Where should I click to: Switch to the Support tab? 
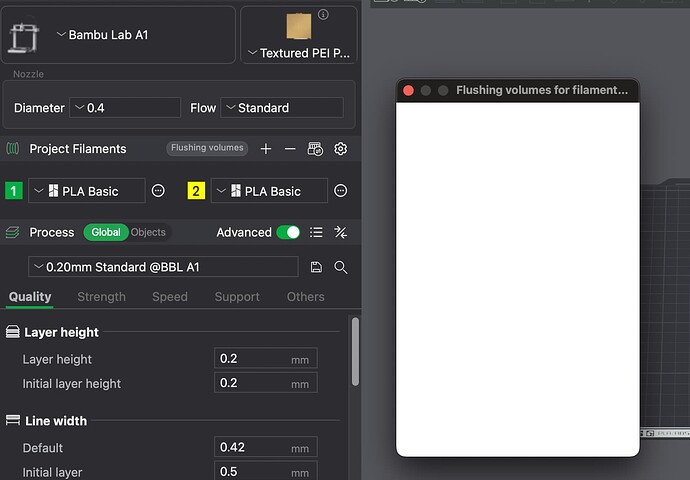click(237, 297)
